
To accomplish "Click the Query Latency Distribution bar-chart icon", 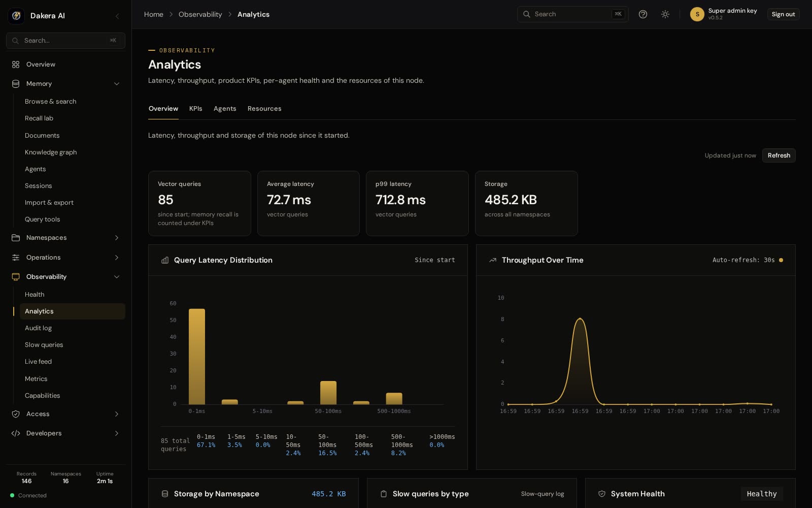I will (165, 260).
